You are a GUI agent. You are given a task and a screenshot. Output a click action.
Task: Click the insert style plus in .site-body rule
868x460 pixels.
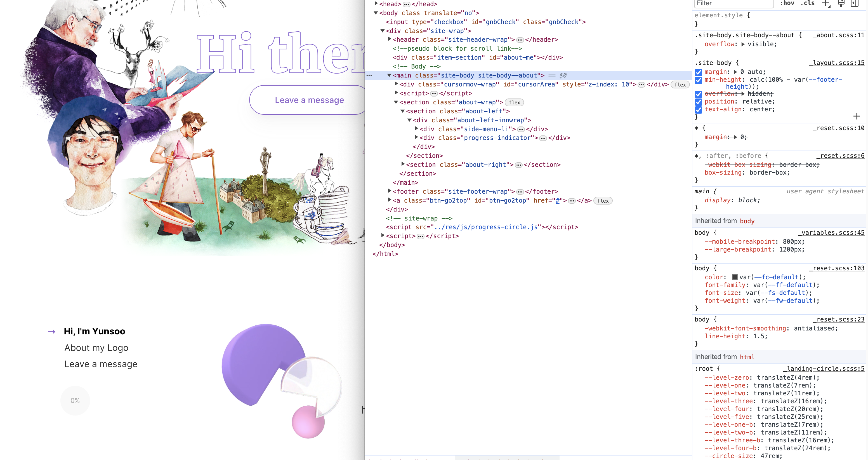(x=857, y=116)
